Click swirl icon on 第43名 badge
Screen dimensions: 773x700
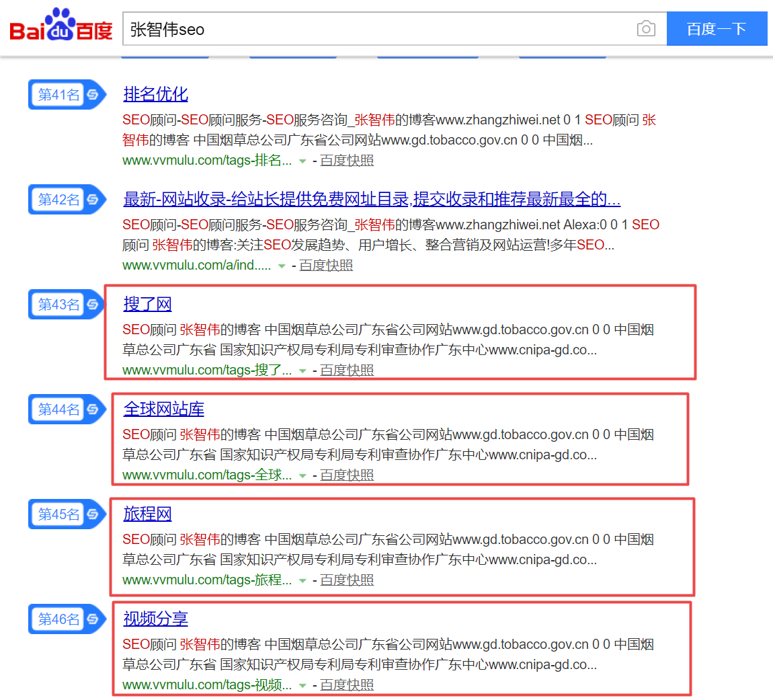(93, 305)
